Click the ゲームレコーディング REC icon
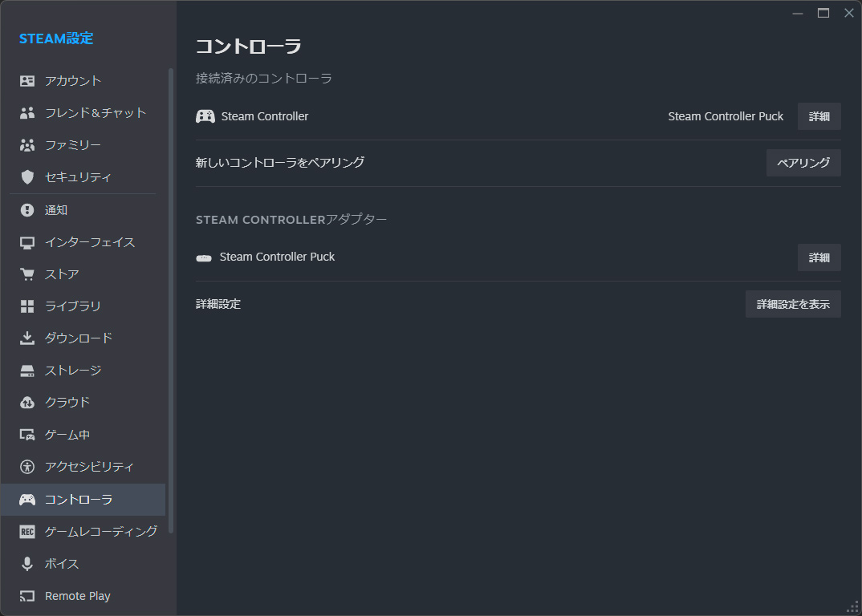The image size is (862, 616). coord(27,531)
